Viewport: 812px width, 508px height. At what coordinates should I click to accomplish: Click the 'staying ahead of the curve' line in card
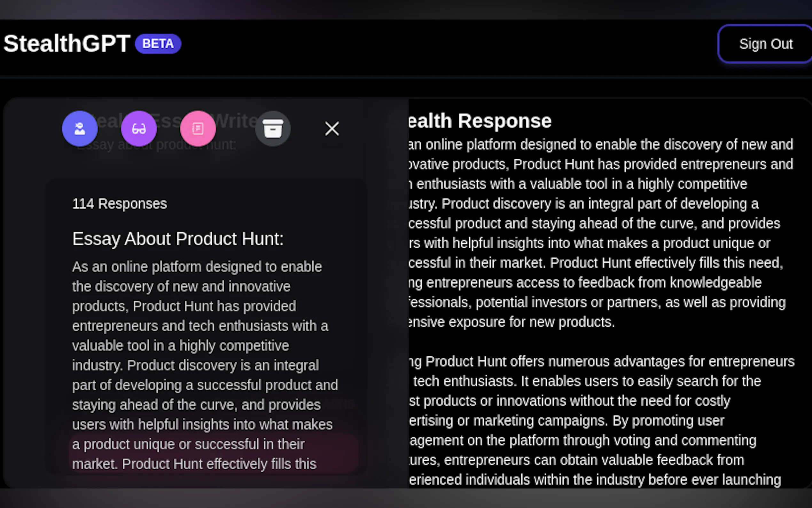196,405
